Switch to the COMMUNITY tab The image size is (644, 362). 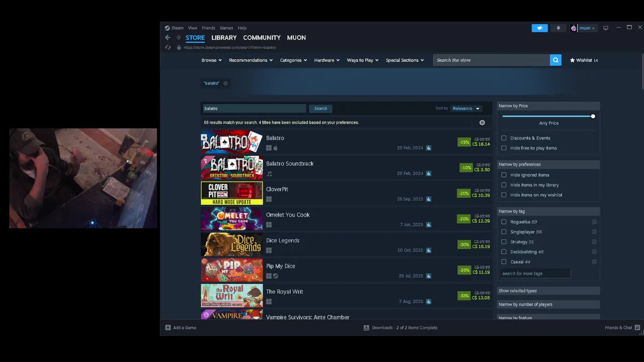262,38
